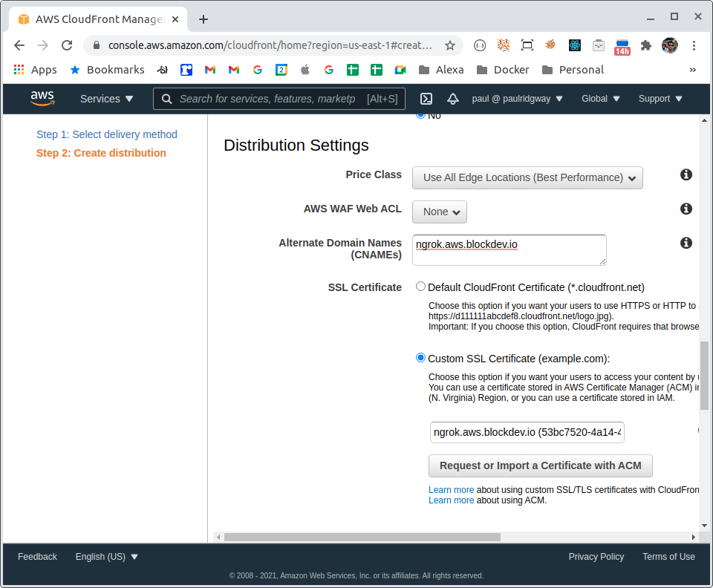The width and height of the screenshot is (713, 588).
Task: Show more bookmarks chevron
Action: (x=692, y=70)
